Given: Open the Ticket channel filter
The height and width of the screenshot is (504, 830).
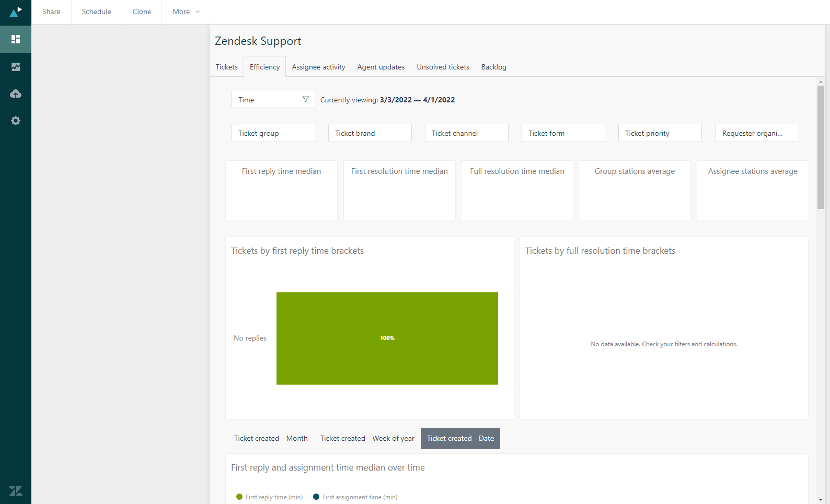Looking at the screenshot, I should 467,133.
